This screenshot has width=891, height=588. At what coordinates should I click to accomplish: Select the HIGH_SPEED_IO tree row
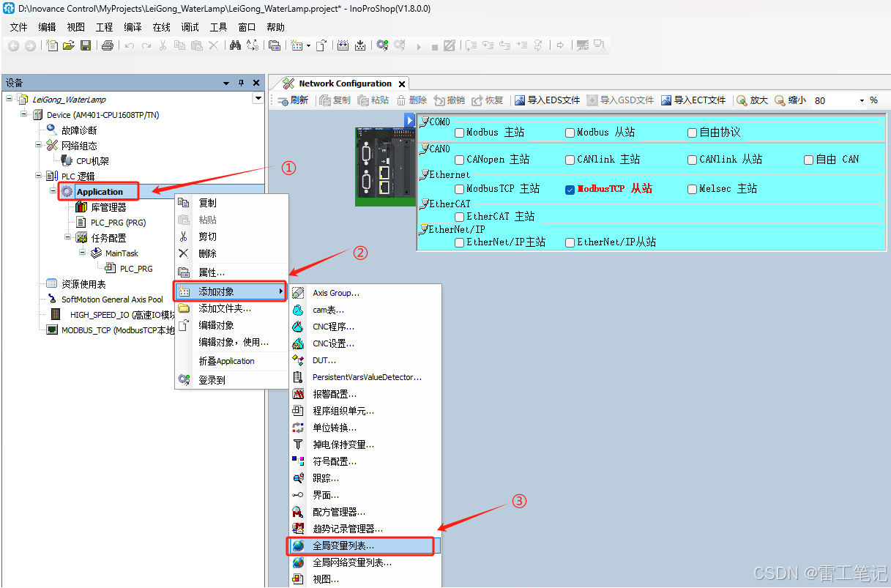(x=112, y=314)
